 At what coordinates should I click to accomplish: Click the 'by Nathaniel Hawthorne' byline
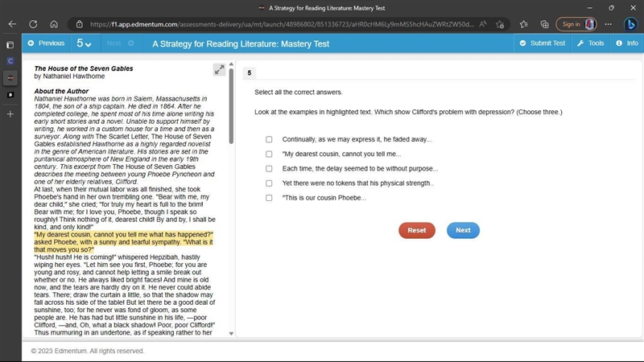click(69, 76)
